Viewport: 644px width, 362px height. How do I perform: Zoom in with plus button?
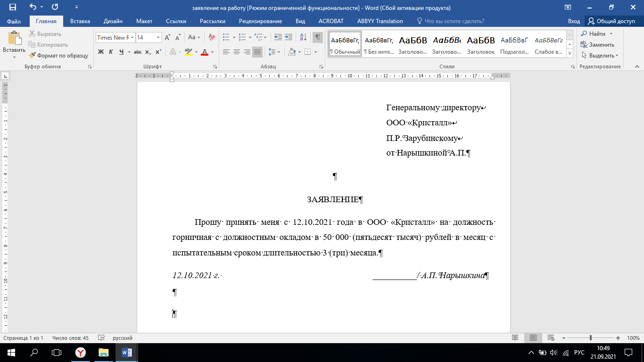pyautogui.click(x=618, y=338)
